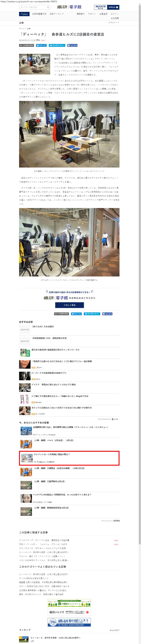Open クレジットカード利用者に現金が戻る recommended article
Viewport: 141px width, 644px height.
[69, 458]
